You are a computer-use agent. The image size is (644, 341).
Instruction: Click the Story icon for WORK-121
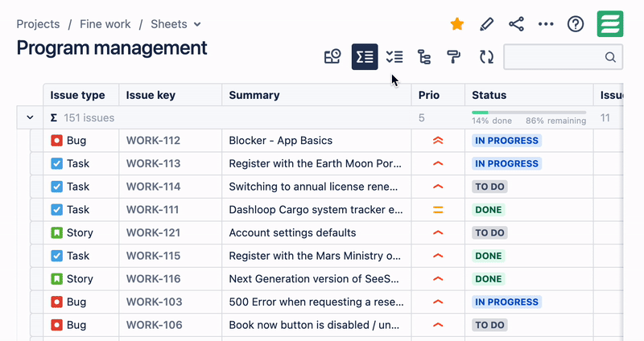[56, 232]
